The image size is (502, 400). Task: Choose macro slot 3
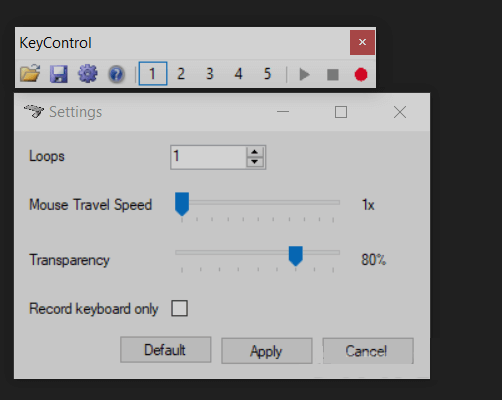click(210, 74)
